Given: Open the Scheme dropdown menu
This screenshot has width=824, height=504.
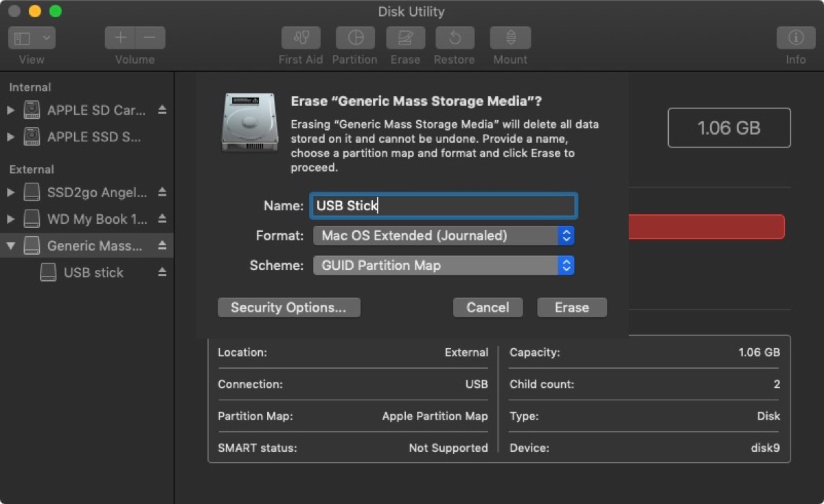Looking at the screenshot, I should (x=443, y=265).
